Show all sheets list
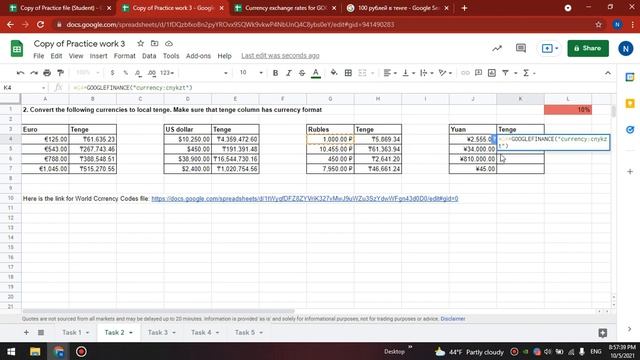640x360 pixels. pos(41,333)
